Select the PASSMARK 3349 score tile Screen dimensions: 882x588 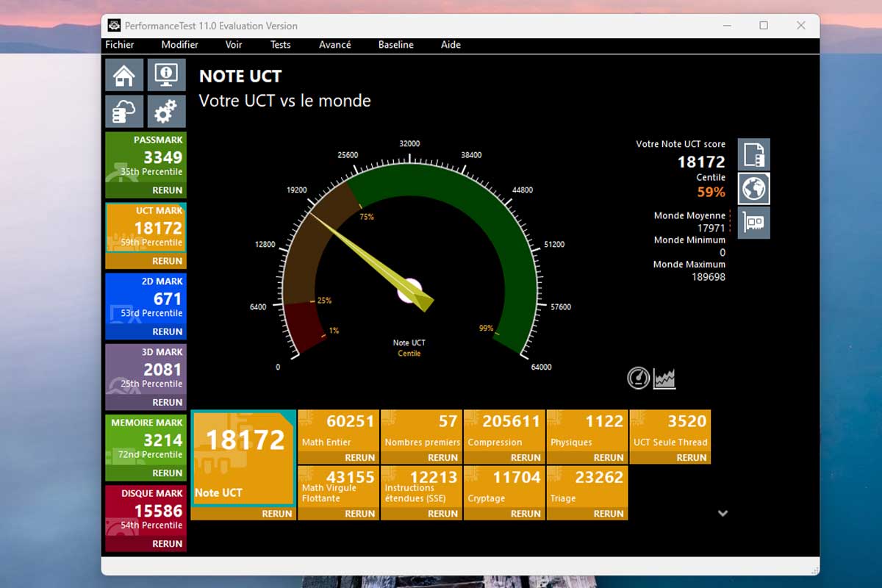coord(146,157)
